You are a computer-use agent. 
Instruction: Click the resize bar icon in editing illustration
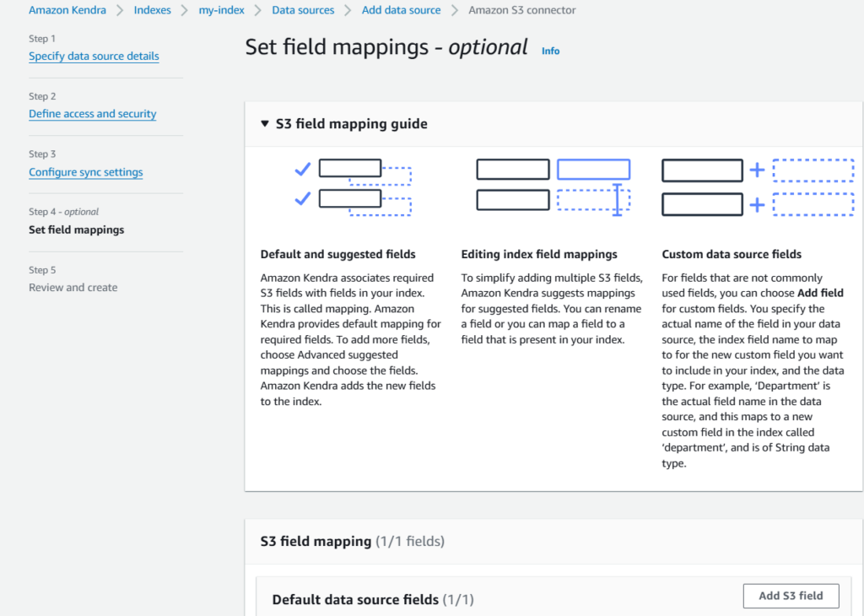coord(618,200)
